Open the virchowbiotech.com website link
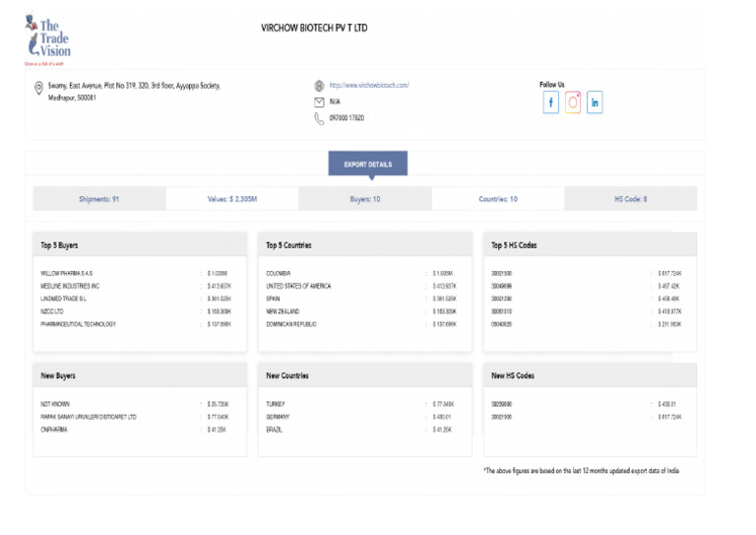The height and width of the screenshot is (535, 756). (369, 85)
